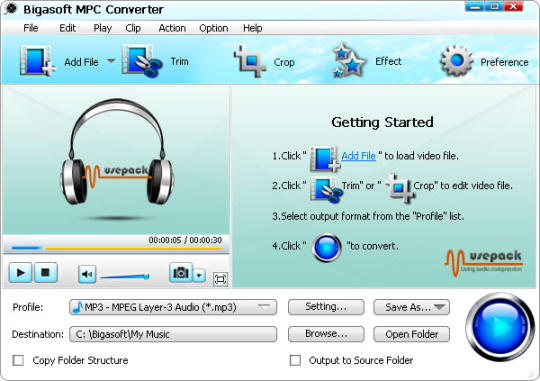
Task: Toggle full screen preview
Action: coord(220,279)
